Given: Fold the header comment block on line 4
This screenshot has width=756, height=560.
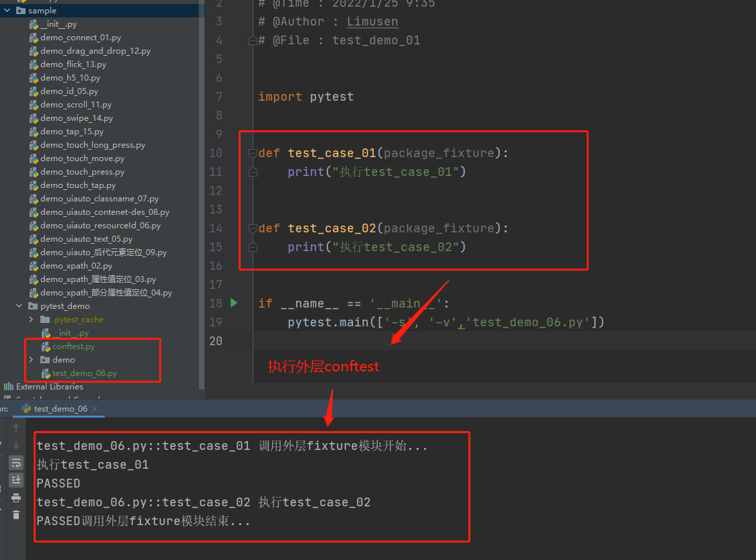Looking at the screenshot, I should pyautogui.click(x=253, y=40).
